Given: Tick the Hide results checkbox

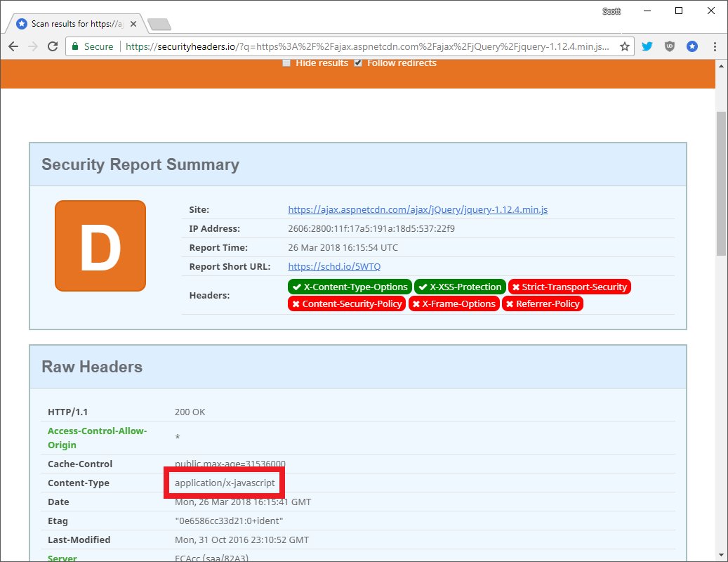Looking at the screenshot, I should click(286, 63).
